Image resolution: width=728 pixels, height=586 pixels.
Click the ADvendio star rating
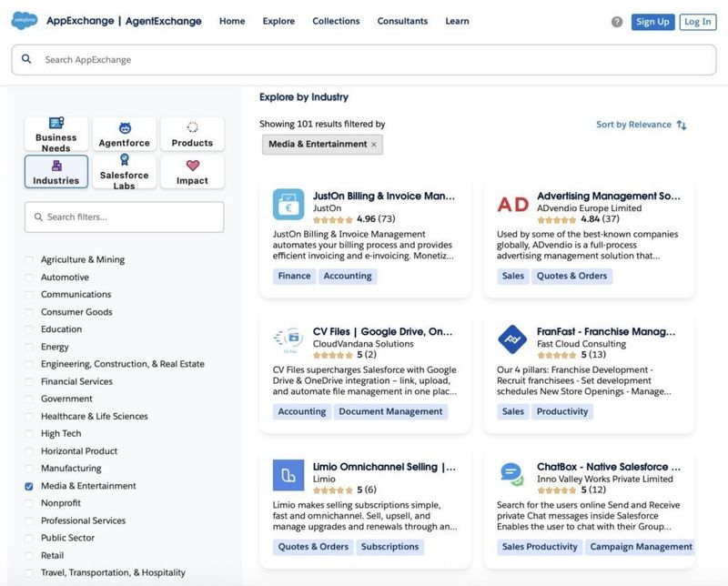click(x=557, y=219)
